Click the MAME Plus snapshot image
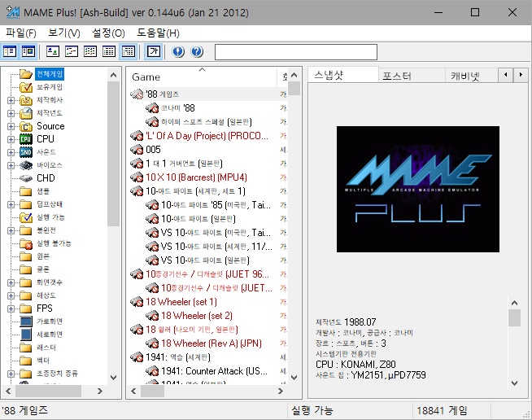 coord(417,189)
